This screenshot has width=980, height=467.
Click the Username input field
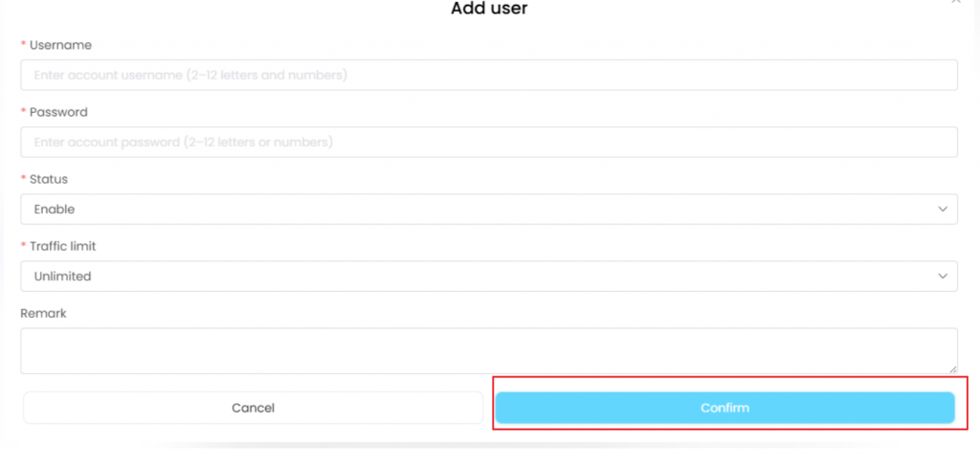point(488,75)
